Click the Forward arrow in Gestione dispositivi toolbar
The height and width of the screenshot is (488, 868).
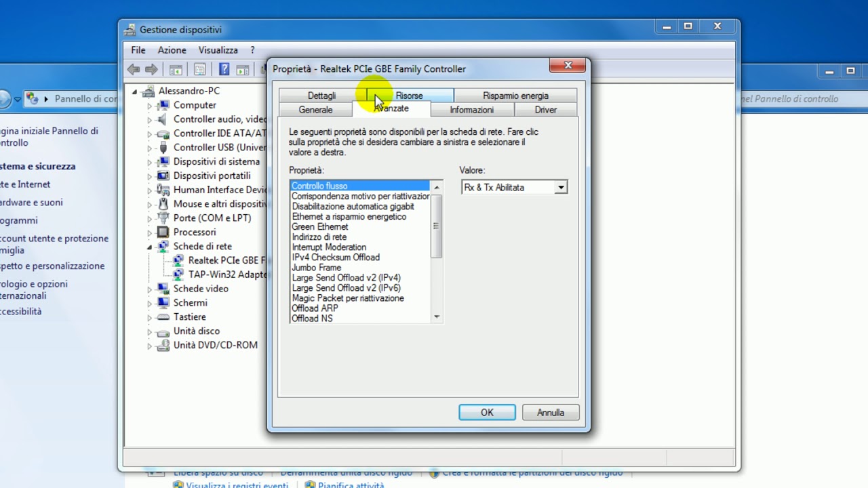point(151,69)
